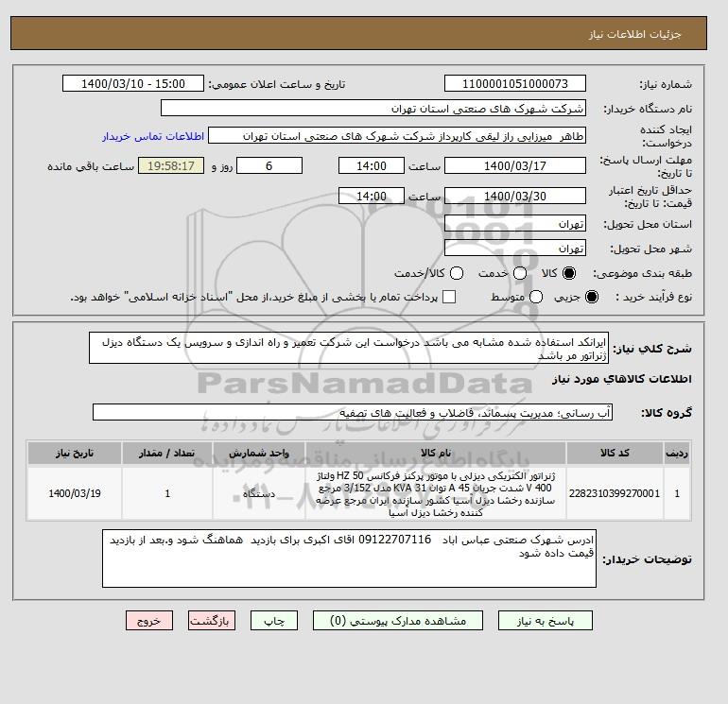Click the price validity time field 14:00
Image resolution: width=728 pixels, height=704 pixels.
pyautogui.click(x=372, y=196)
